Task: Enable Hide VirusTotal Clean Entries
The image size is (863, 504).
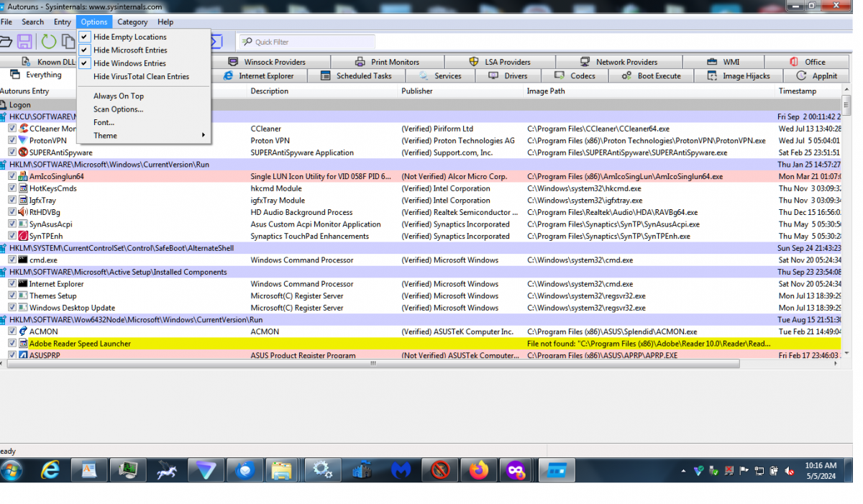Action: (141, 76)
